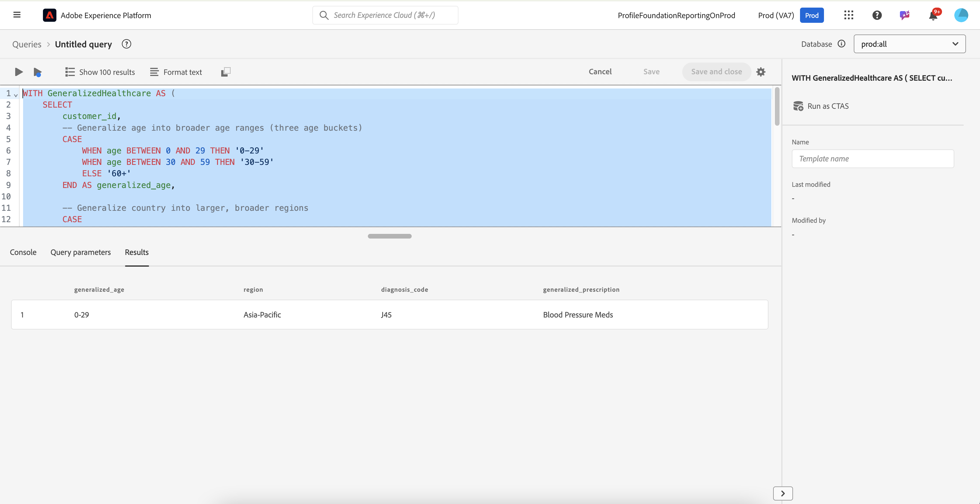Open the AI assistant chat icon
The width and height of the screenshot is (980, 504).
[x=905, y=15]
